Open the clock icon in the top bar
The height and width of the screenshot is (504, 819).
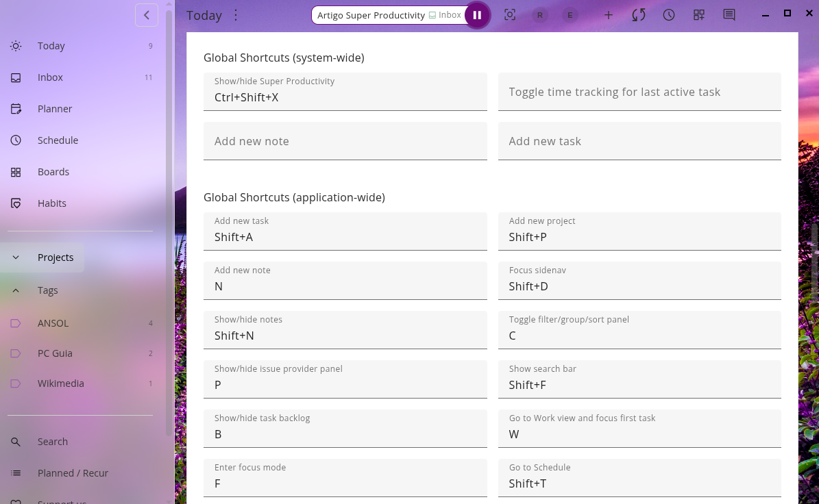coord(669,15)
